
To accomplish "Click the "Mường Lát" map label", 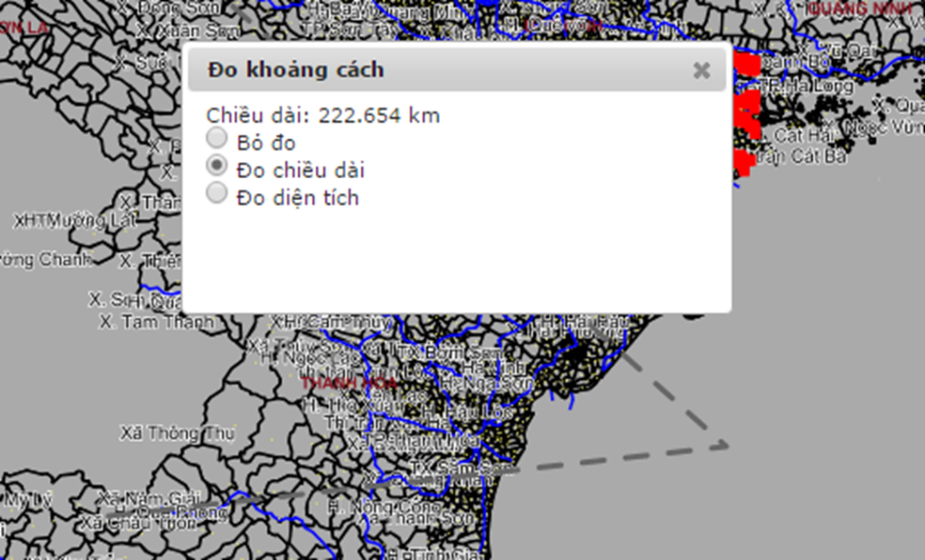I will point(91,221).
